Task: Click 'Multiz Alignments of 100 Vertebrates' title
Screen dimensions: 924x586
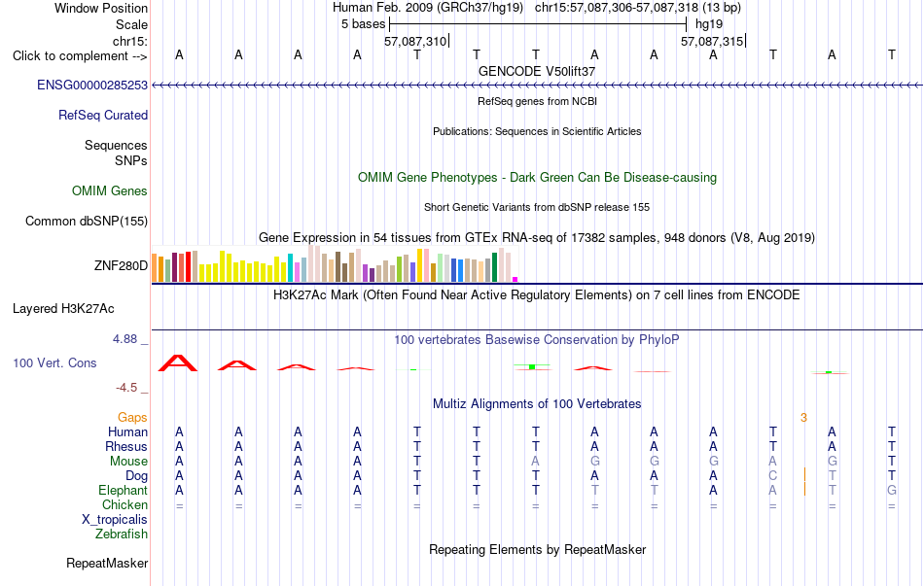Action: pos(536,404)
